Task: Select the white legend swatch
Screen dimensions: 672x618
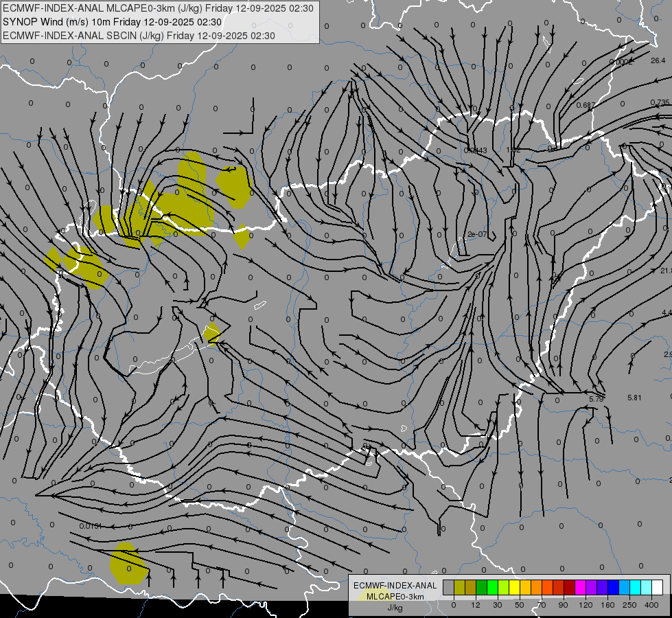Action: coord(658,587)
